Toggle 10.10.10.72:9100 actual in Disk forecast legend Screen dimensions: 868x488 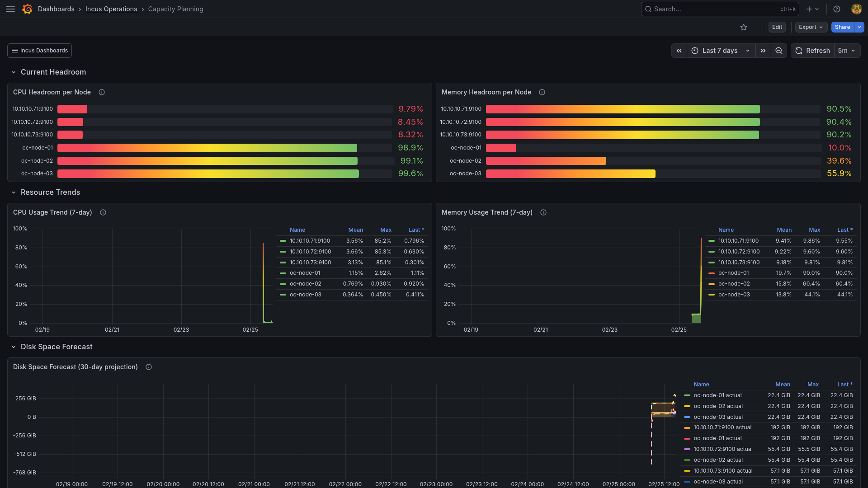pos(723,449)
